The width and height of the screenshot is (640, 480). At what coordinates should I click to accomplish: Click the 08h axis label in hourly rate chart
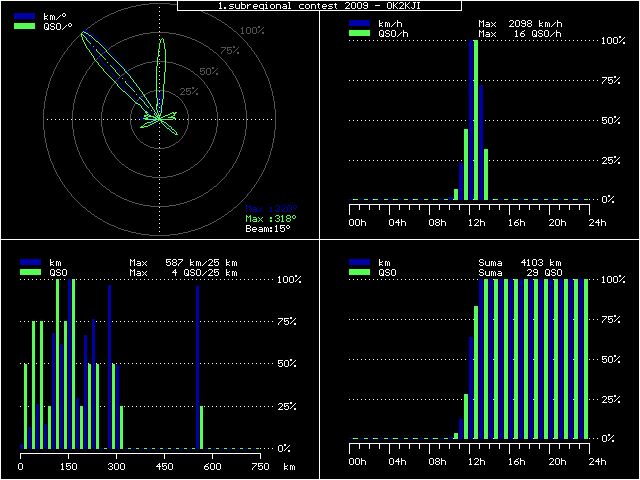(437, 223)
